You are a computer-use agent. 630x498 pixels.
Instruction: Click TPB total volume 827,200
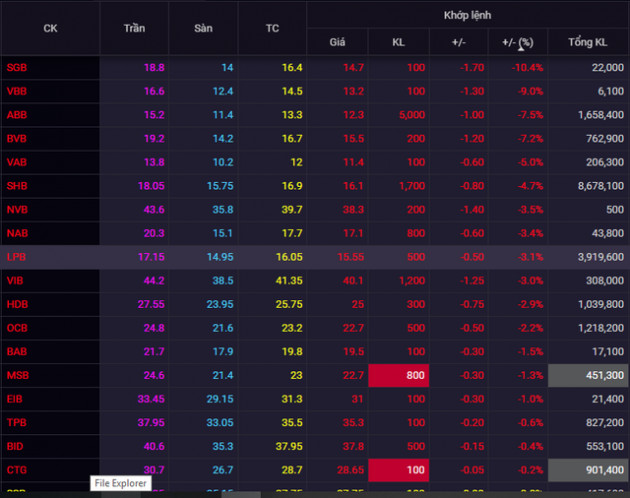(605, 423)
